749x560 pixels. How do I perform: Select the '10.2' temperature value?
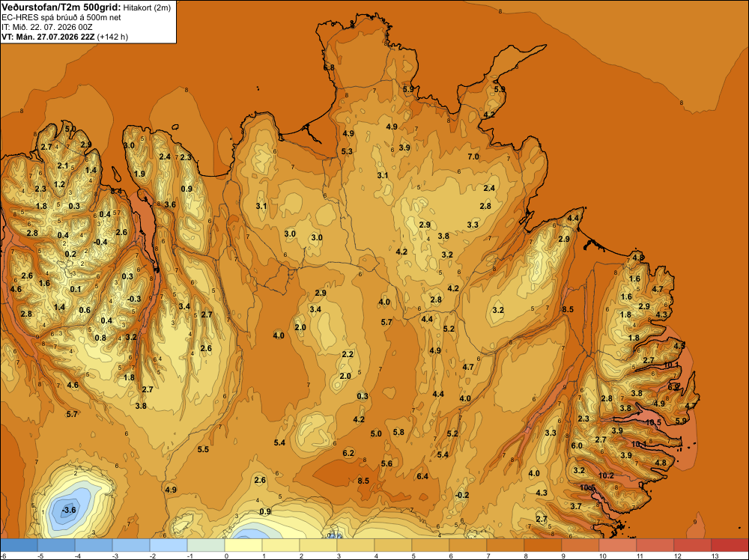pyautogui.click(x=606, y=475)
